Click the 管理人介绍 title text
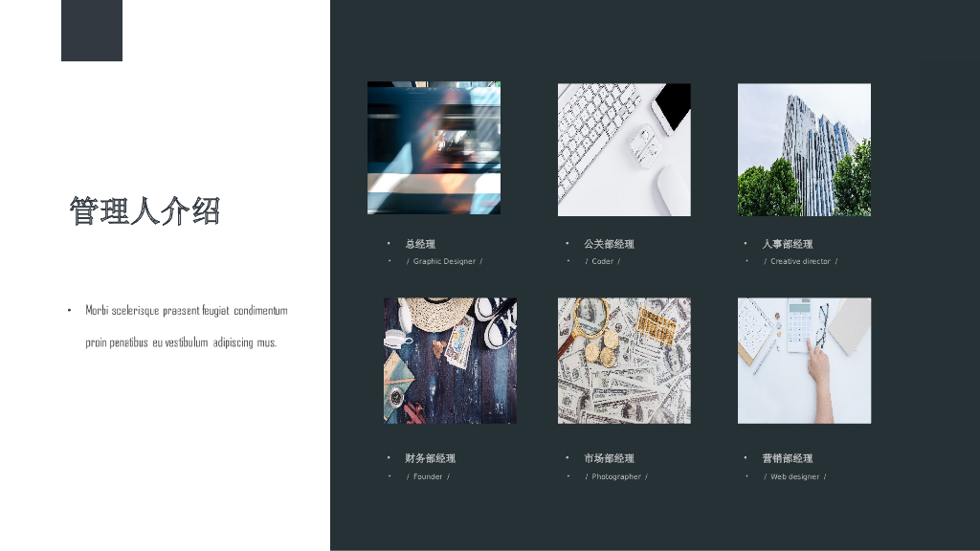Image resolution: width=980 pixels, height=551 pixels. click(145, 211)
